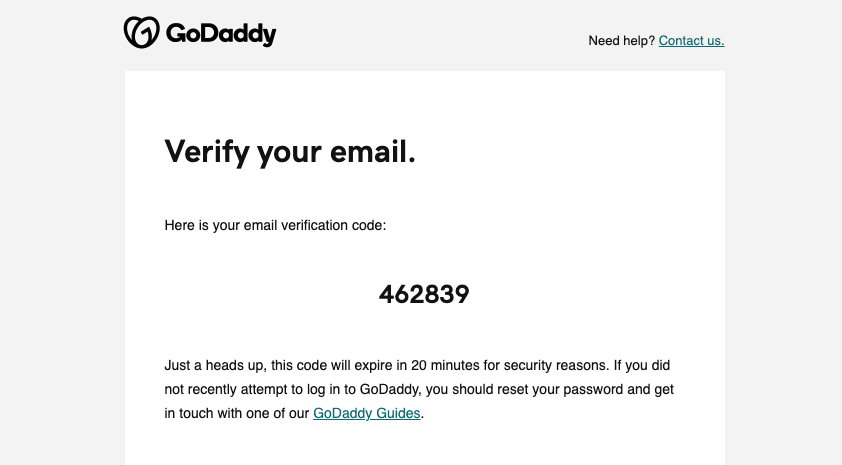Click the 'security reasons' phrase
The image size is (842, 465).
click(555, 366)
